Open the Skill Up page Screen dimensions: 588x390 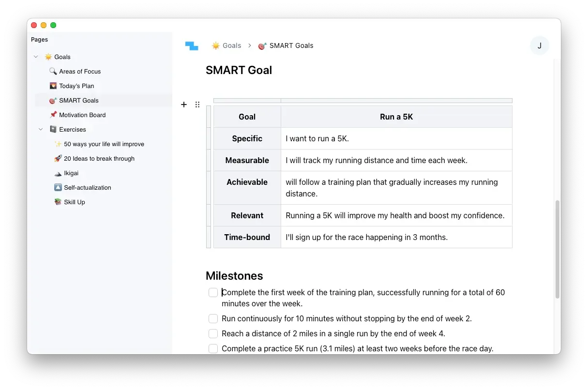click(75, 202)
